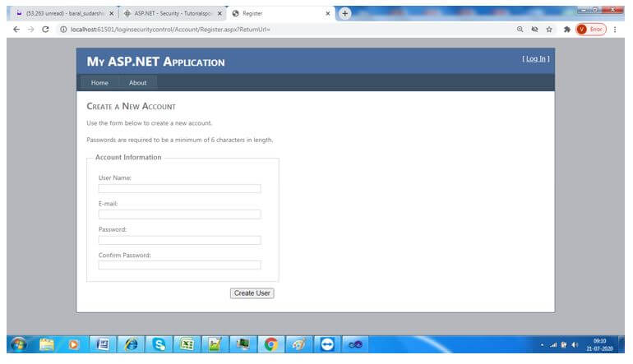Open Internet Explorer from taskbar
Viewport: 633px width, 364px height.
pyautogui.click(x=131, y=344)
